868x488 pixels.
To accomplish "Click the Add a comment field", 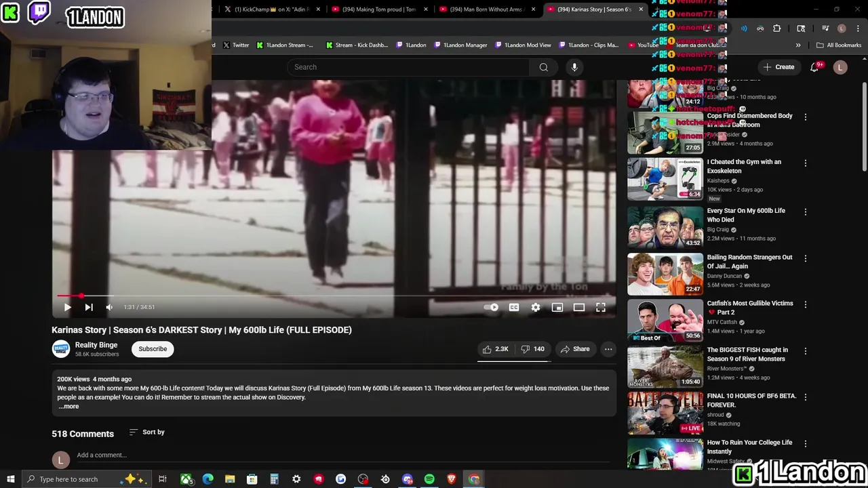I will [x=102, y=455].
